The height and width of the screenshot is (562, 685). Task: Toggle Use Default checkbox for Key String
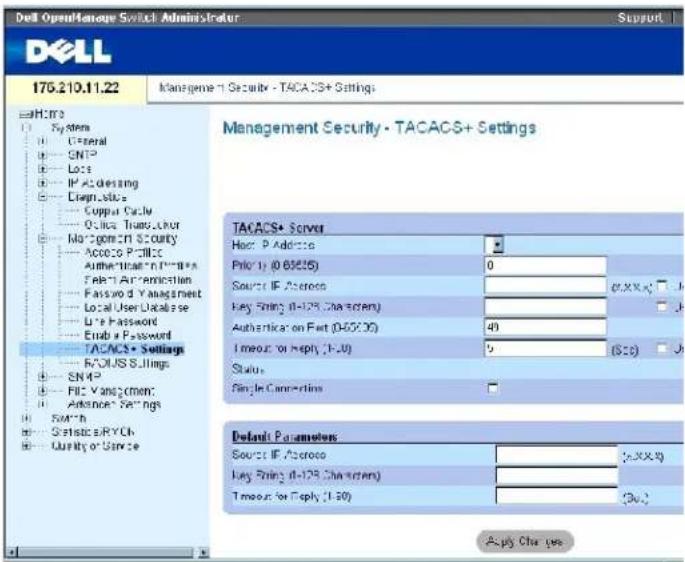tap(662, 307)
